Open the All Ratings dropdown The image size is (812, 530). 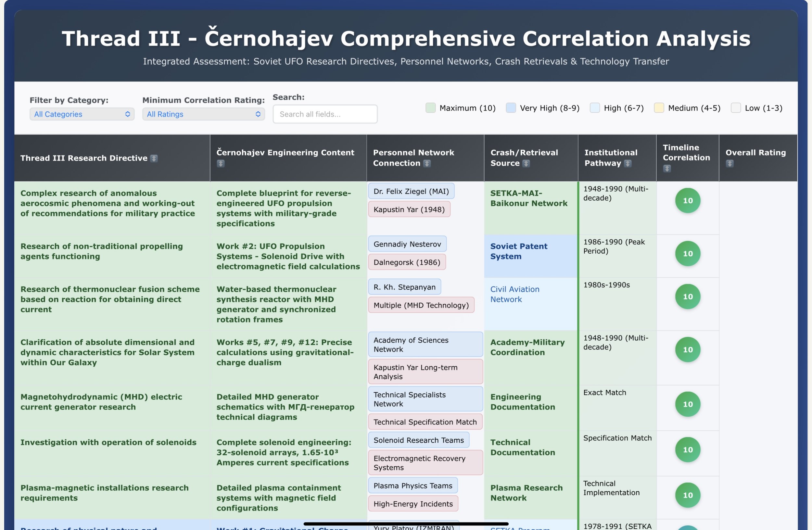(x=203, y=114)
